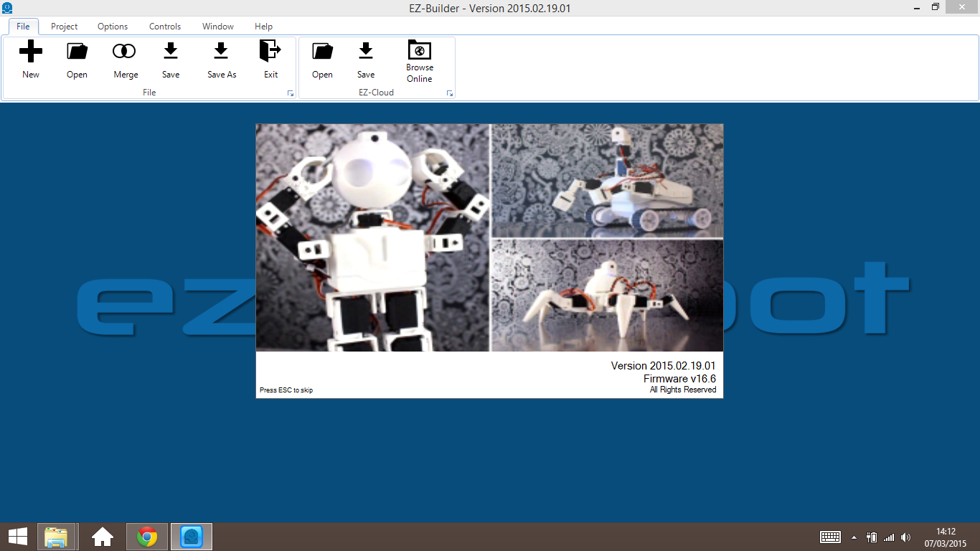Open the Help menu
The image size is (980, 551).
(263, 27)
